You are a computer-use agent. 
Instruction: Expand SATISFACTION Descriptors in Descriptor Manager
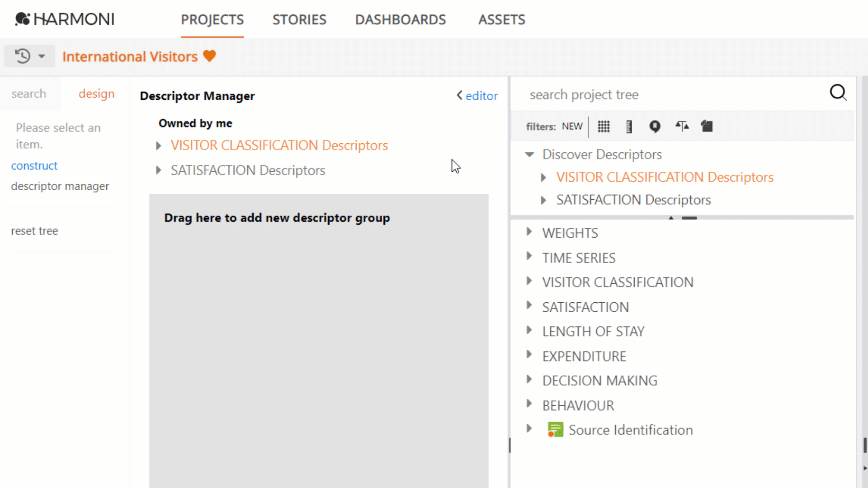pyautogui.click(x=158, y=170)
